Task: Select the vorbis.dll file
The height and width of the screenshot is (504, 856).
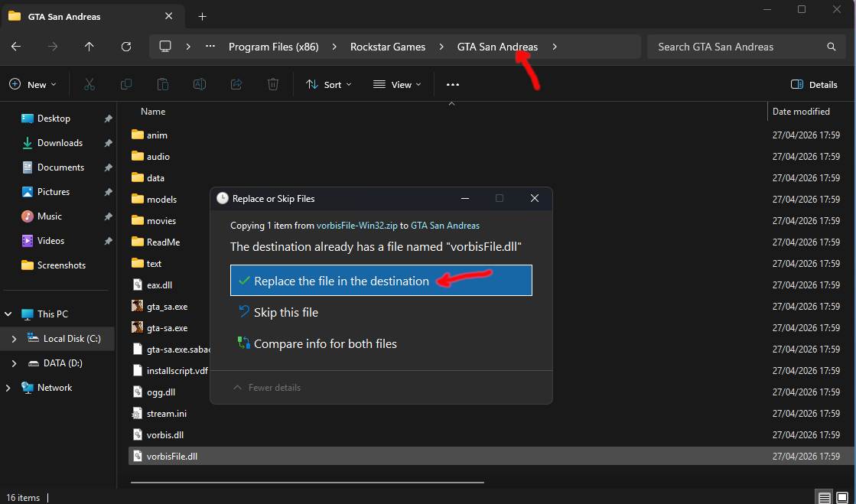Action: click(x=158, y=434)
